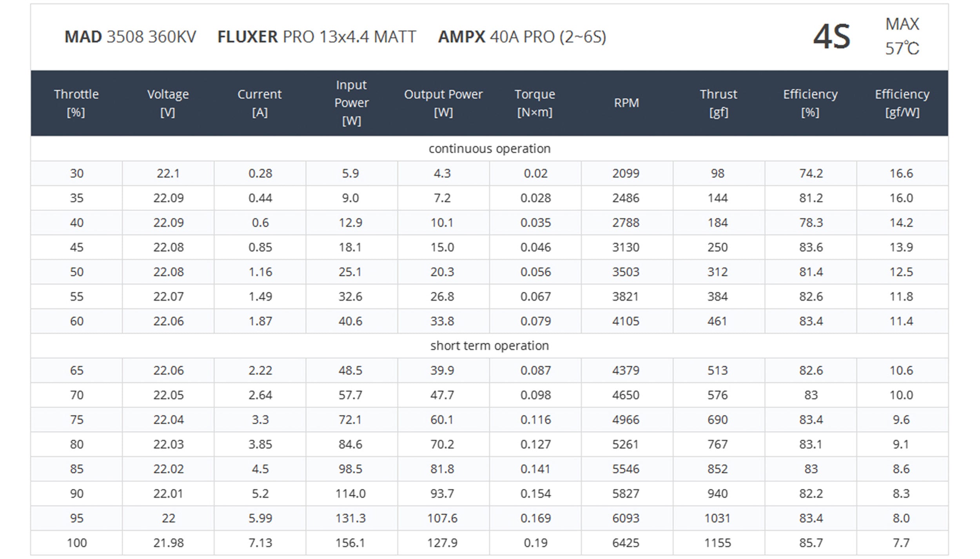Screen dimensions: 980x559
Task: Click the Torque [N×m] column header
Action: point(535,103)
